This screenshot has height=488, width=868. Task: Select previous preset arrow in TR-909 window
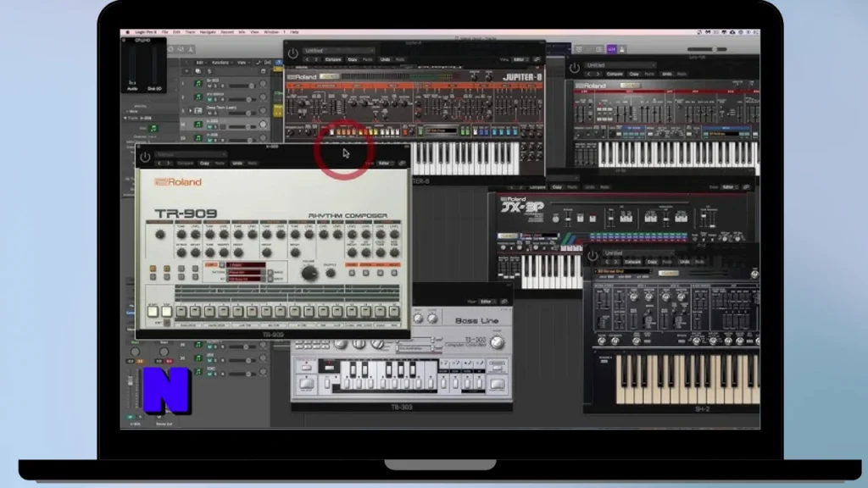coord(159,164)
